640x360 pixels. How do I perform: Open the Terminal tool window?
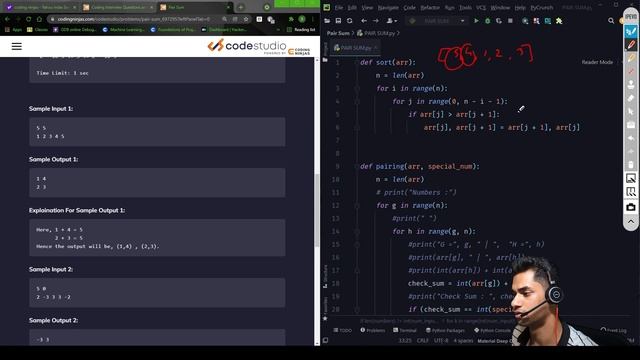tap(404, 331)
